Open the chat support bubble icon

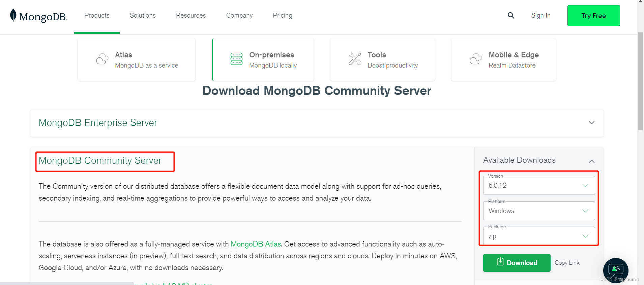click(616, 270)
